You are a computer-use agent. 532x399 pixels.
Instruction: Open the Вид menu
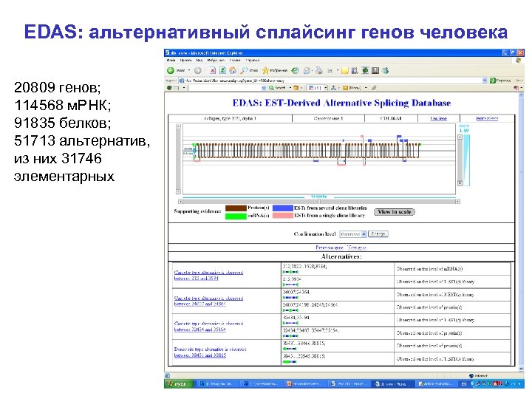[199, 60]
